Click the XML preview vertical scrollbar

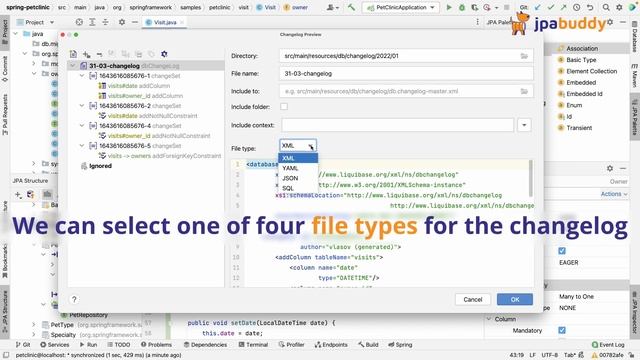[x=531, y=178]
